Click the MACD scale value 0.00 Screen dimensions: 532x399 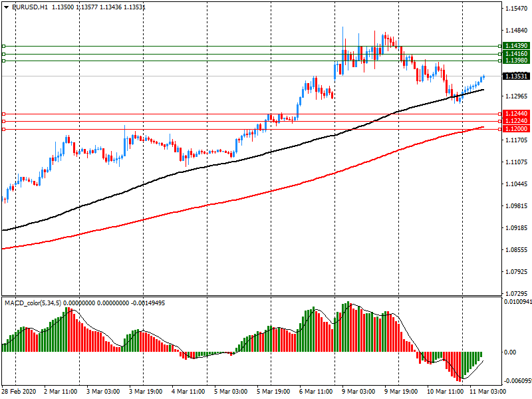(510, 352)
